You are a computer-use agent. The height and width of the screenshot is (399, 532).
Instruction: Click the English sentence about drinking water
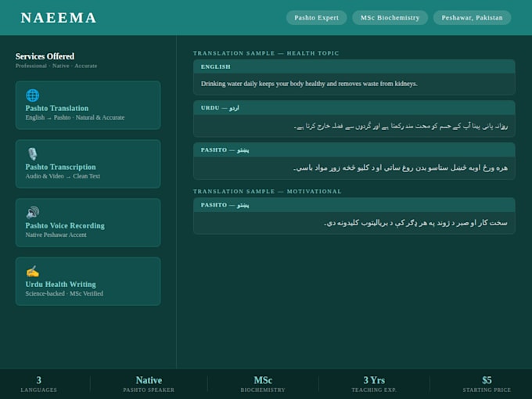pyautogui.click(x=309, y=84)
